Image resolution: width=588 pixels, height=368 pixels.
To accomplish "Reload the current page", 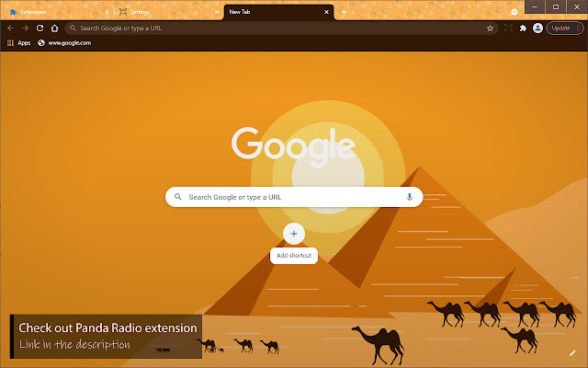I will (x=40, y=29).
